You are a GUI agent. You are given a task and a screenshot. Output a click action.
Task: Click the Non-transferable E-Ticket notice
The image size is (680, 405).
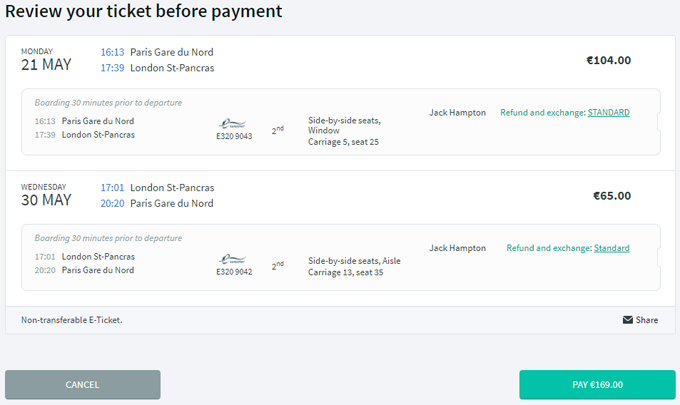click(72, 320)
